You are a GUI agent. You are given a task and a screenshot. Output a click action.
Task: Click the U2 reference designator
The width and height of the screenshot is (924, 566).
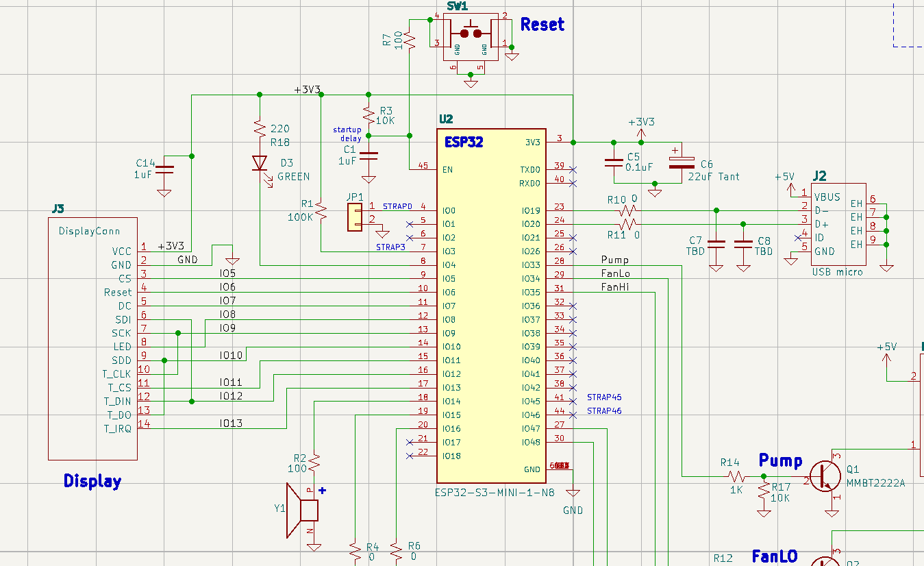[x=446, y=119]
